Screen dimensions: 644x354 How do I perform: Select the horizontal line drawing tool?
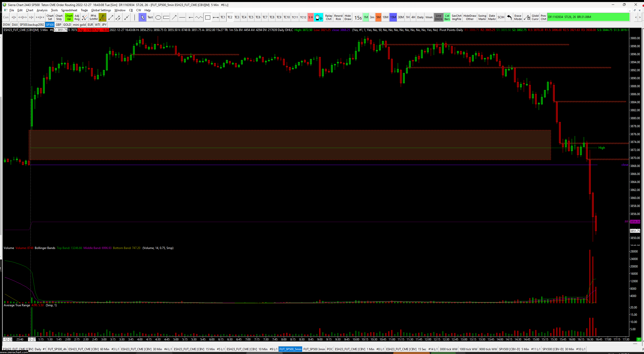[x=182, y=17]
